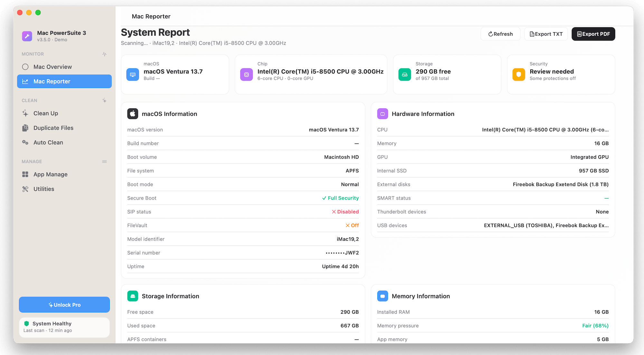Click the Duplicate Files document icon
This screenshot has width=644, height=355.
(25, 128)
